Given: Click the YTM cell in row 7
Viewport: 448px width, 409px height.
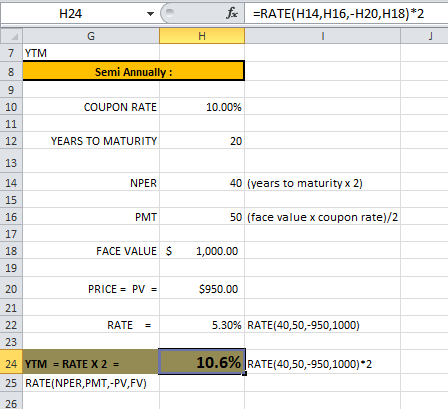Looking at the screenshot, I should click(91, 53).
